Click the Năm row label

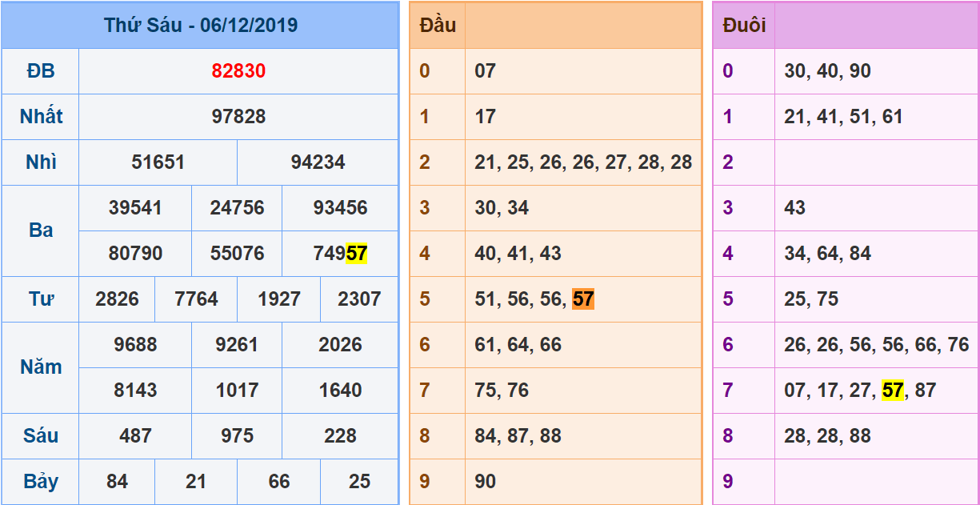(40, 367)
